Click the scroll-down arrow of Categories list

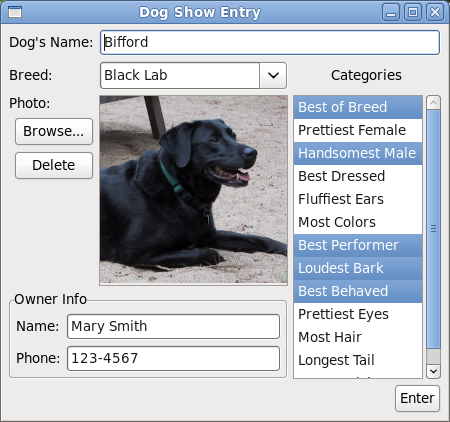(433, 371)
